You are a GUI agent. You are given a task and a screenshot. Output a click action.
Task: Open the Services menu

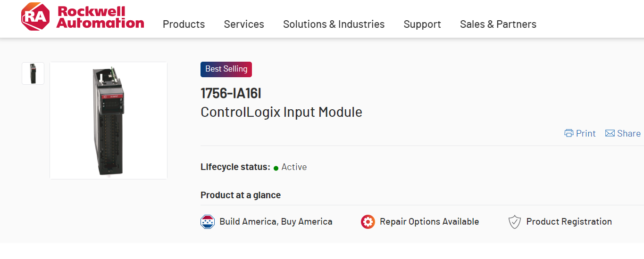click(x=244, y=24)
